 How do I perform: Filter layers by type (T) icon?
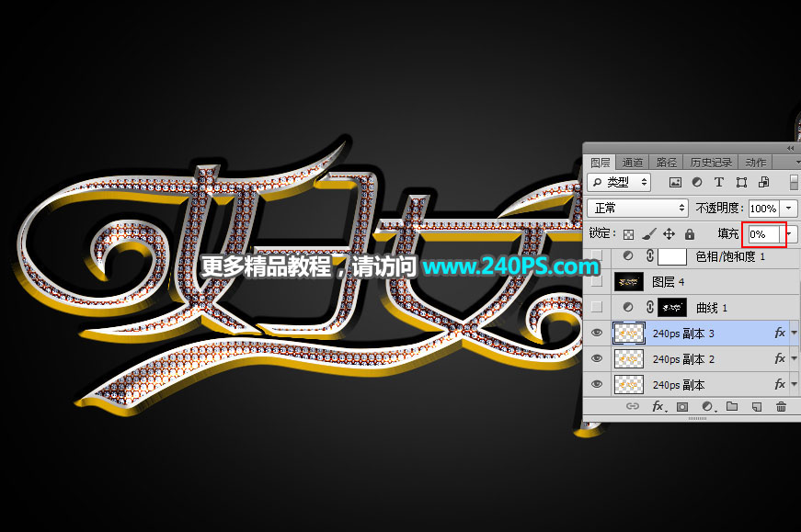pyautogui.click(x=719, y=182)
